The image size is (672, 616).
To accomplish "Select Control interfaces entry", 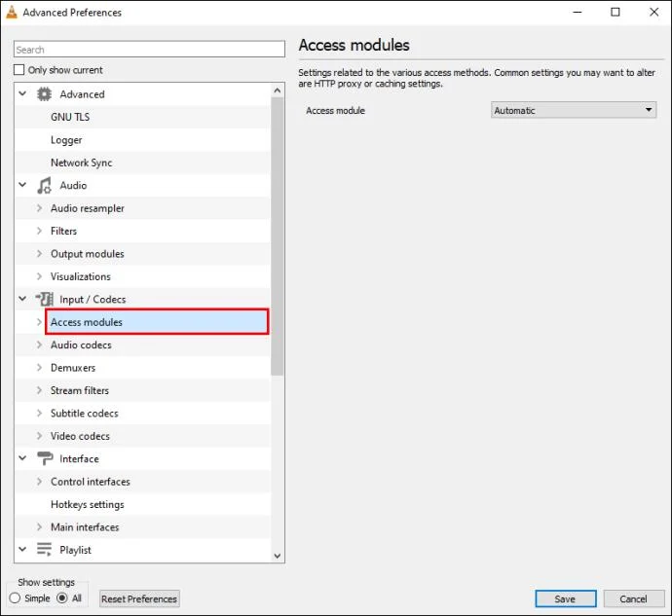I will tap(91, 482).
